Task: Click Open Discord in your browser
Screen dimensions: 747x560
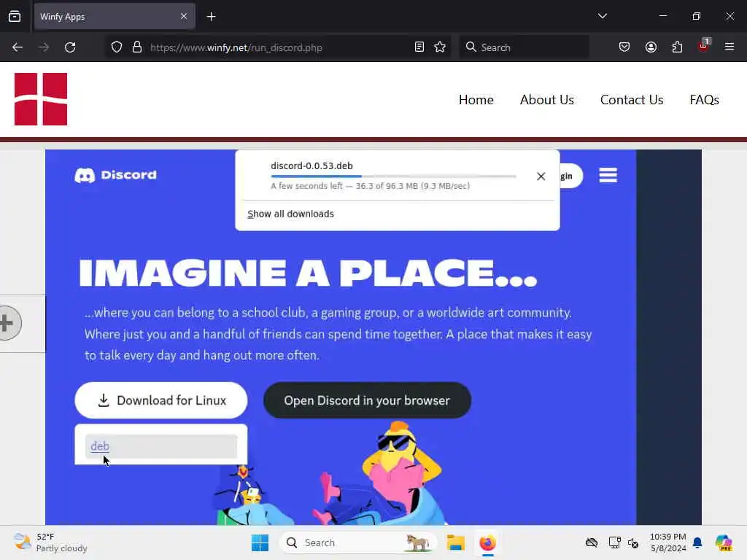Action: pyautogui.click(x=367, y=400)
